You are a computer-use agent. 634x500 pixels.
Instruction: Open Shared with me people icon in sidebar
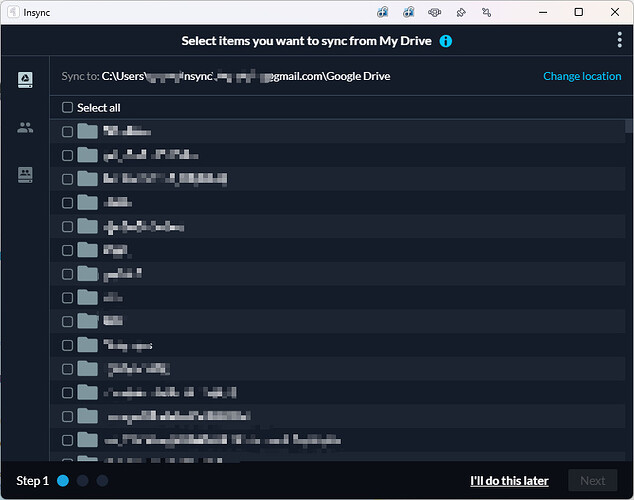click(25, 127)
